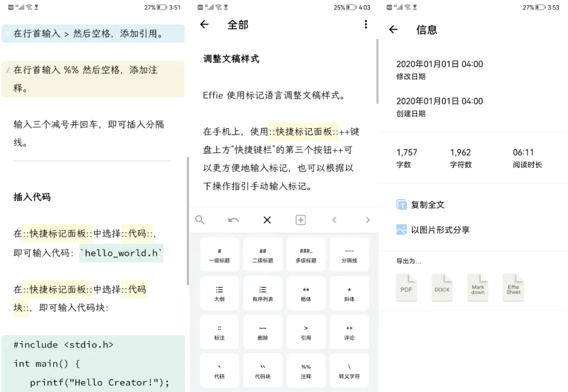Tap the 4:03 clock in status bar

point(364,7)
